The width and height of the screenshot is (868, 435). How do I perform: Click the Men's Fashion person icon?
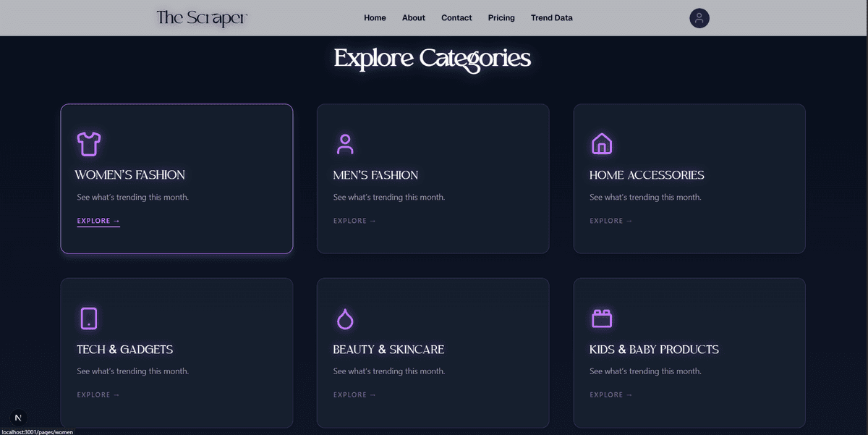click(345, 143)
